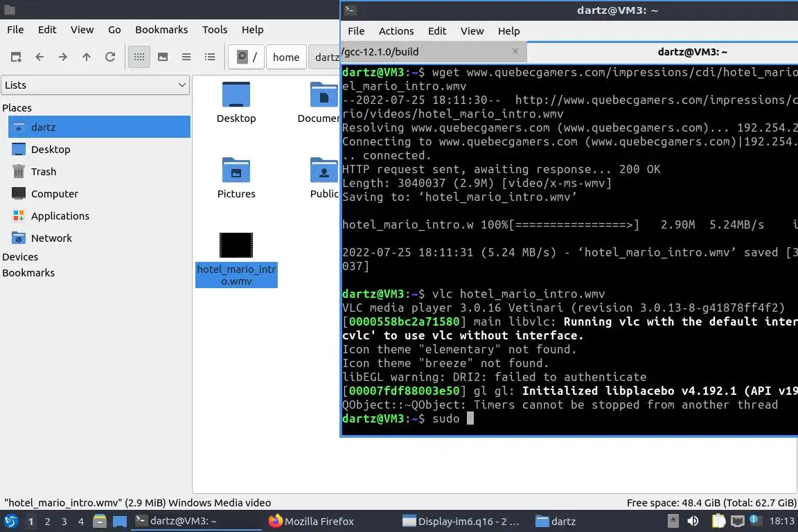798x532 pixels.
Task: Click the removable media eject tray icon
Action: click(x=673, y=521)
